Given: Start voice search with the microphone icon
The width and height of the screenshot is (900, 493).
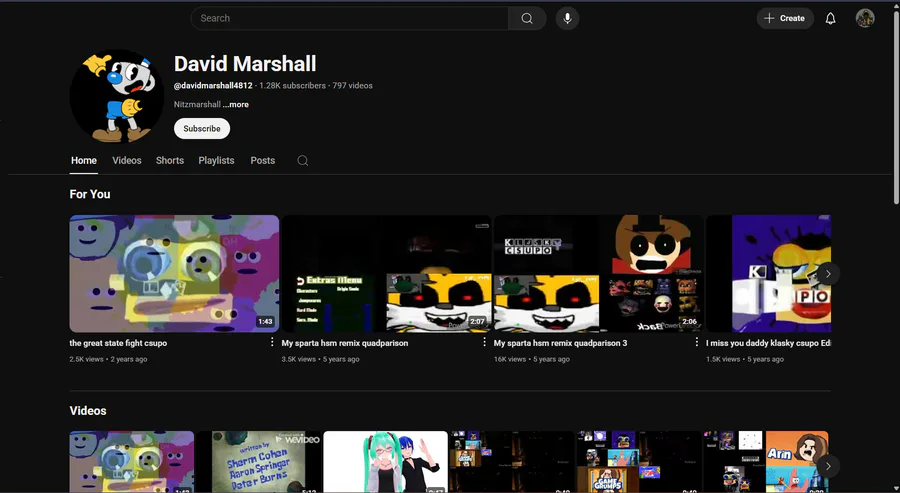Looking at the screenshot, I should (x=567, y=18).
